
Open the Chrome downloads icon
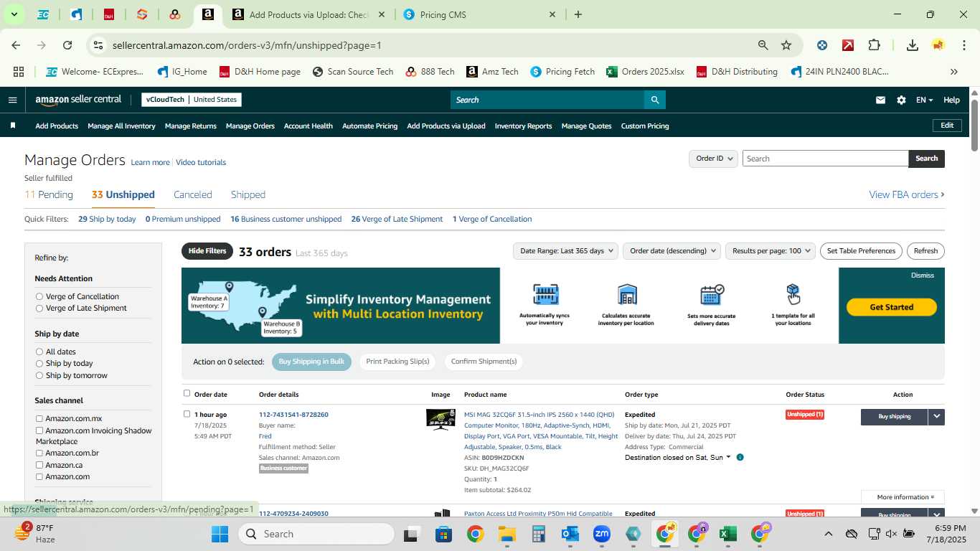click(x=913, y=45)
